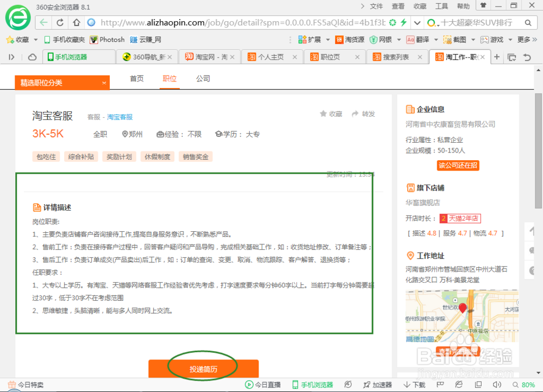
Task: Expand the 游戏 dropdown arrow
Action: 510,40
